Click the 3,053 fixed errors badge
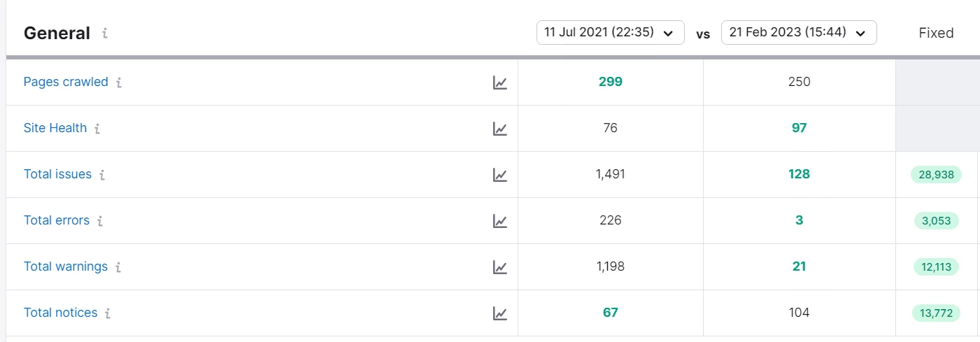The width and height of the screenshot is (980, 342). [936, 221]
